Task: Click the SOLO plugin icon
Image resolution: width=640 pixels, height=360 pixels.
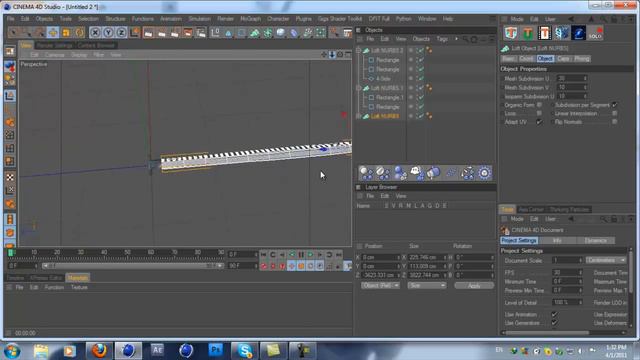Action: pyautogui.click(x=595, y=33)
